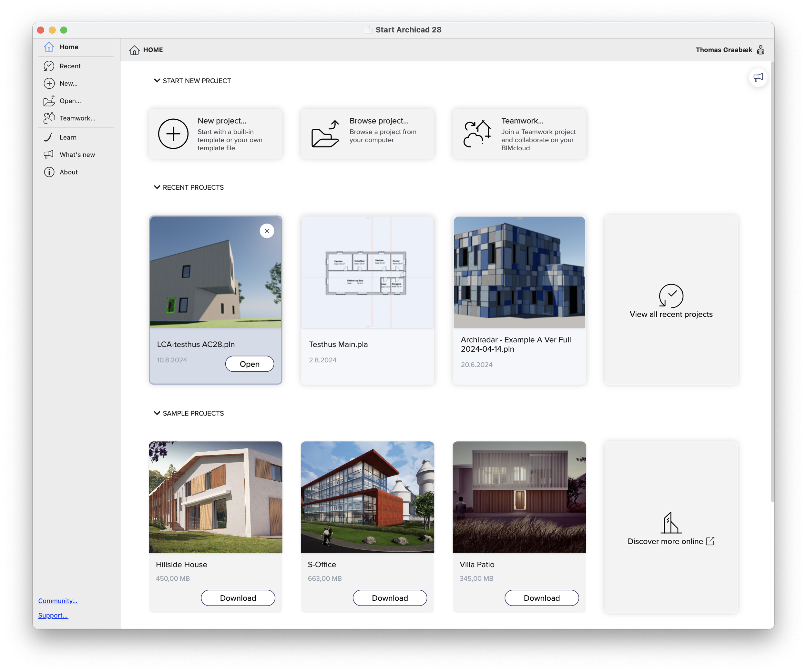Viewport: 807px width, 672px height.
Task: Select the Learn sidebar icon
Action: [49, 137]
